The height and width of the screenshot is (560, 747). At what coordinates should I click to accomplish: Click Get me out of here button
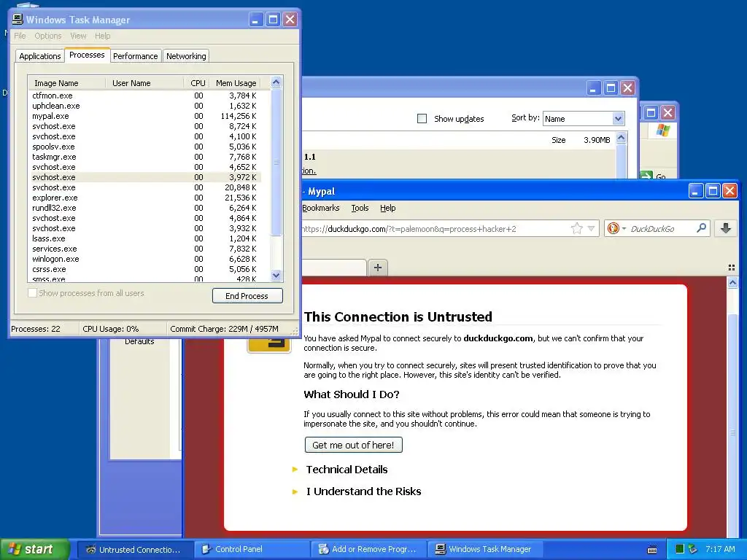click(x=354, y=445)
